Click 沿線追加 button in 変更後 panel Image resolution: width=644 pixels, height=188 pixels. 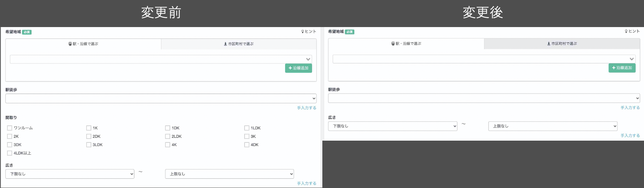(x=622, y=68)
